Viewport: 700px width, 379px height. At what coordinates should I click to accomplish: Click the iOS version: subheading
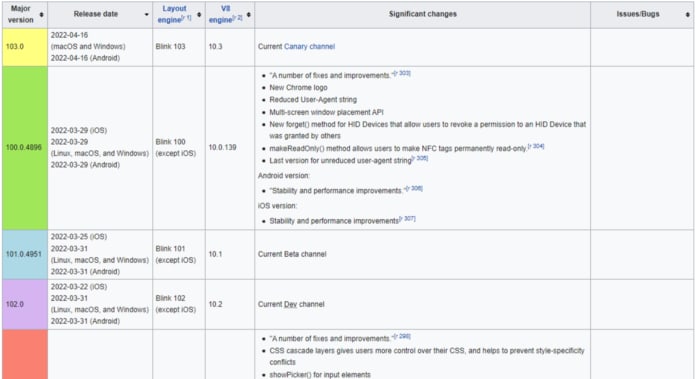277,206
